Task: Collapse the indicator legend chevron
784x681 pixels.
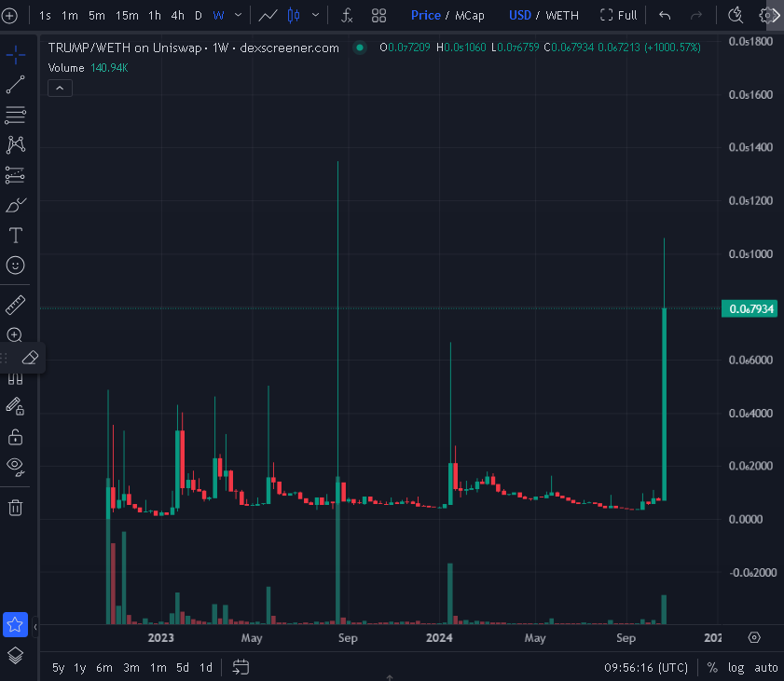Action: (60, 89)
